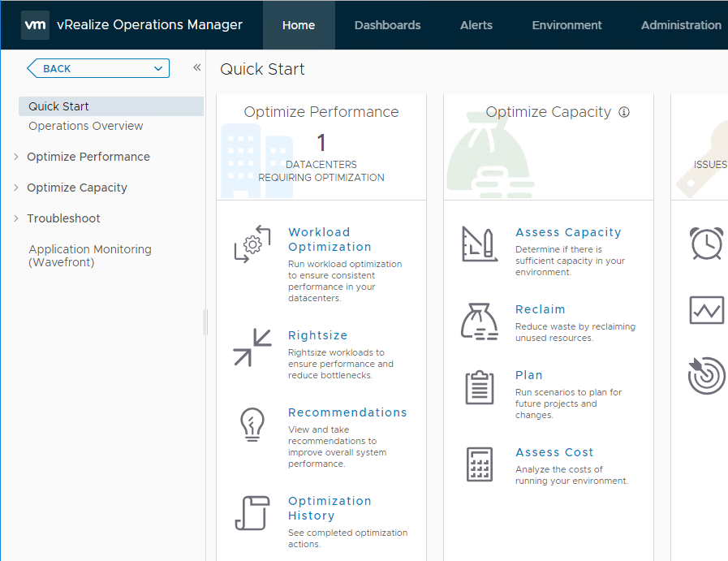The image size is (728, 561).
Task: Expand the Optimize Performance tree node
Action: coord(16,157)
